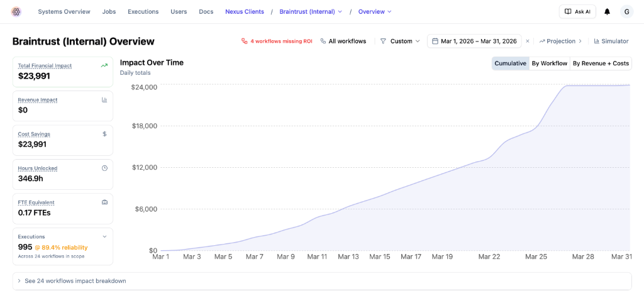Screen dimensions: 644x303
Task: Switch to By Revenue + Costs view
Action: [601, 63]
